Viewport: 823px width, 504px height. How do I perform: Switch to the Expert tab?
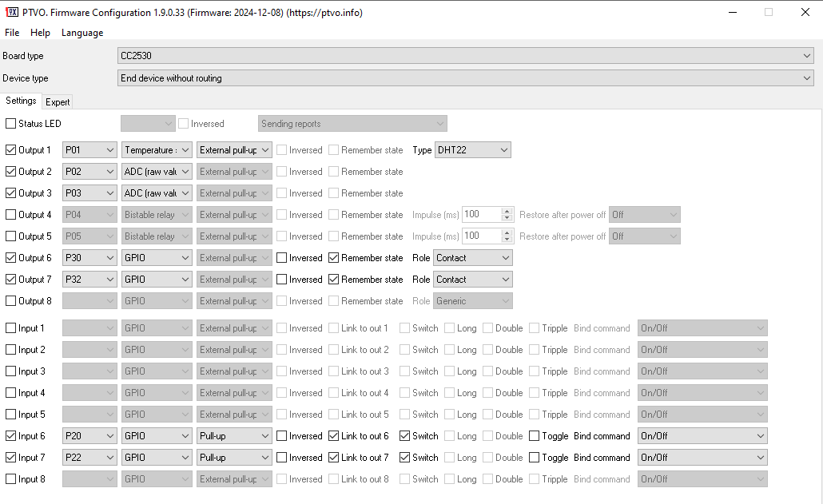click(x=58, y=101)
